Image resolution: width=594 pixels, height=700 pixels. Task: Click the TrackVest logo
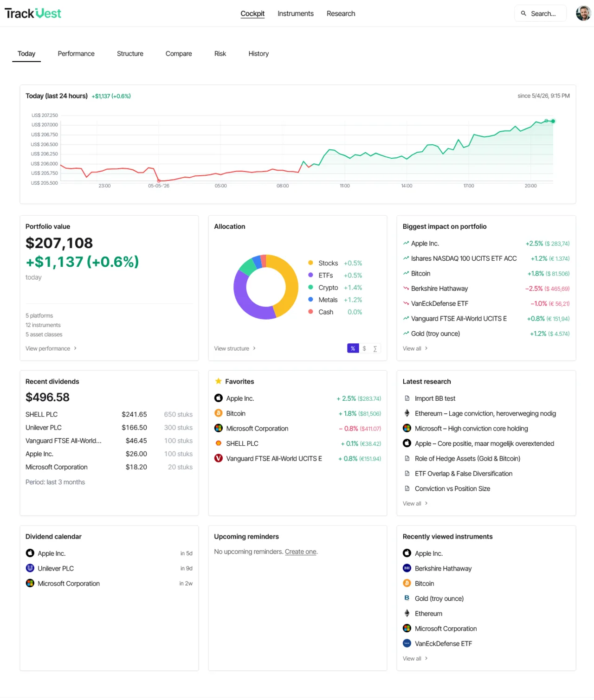tap(33, 13)
